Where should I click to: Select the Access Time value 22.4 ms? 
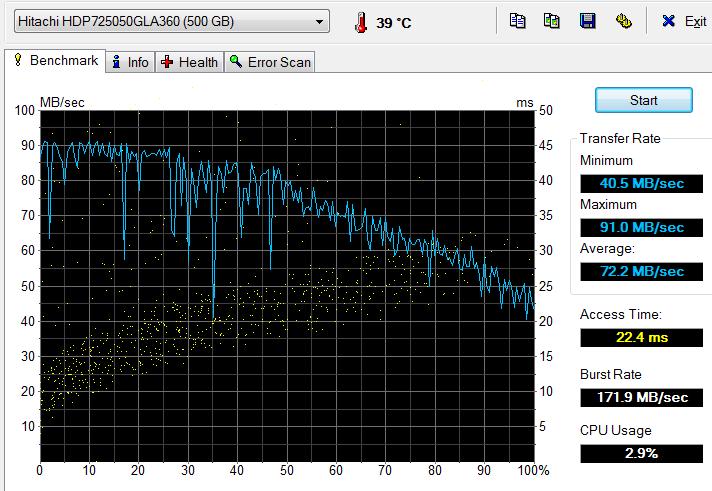[641, 337]
